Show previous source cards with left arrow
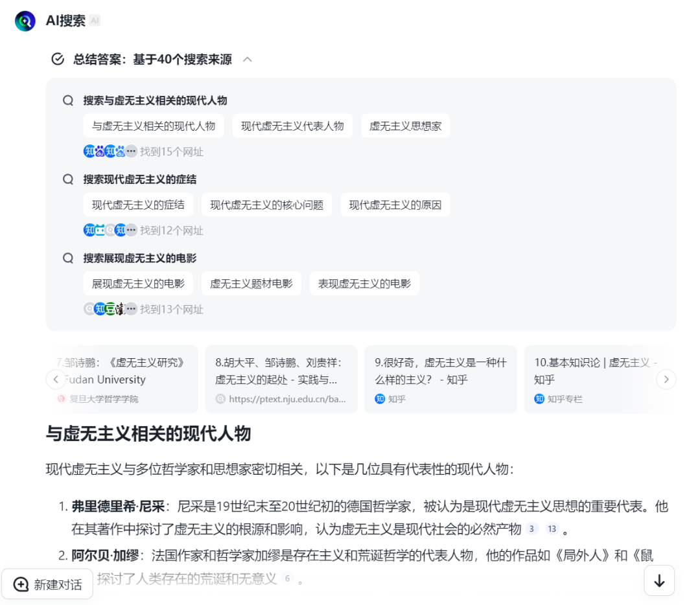700x605 pixels. (x=56, y=379)
